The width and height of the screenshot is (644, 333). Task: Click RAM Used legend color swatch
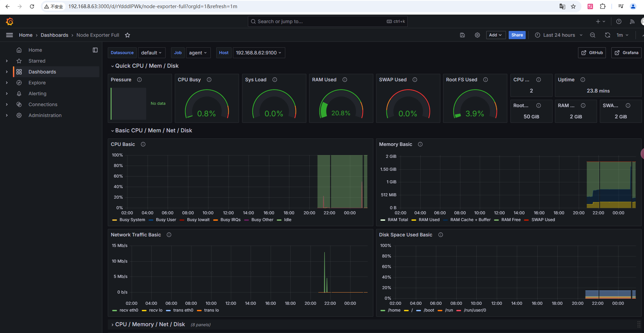414,220
